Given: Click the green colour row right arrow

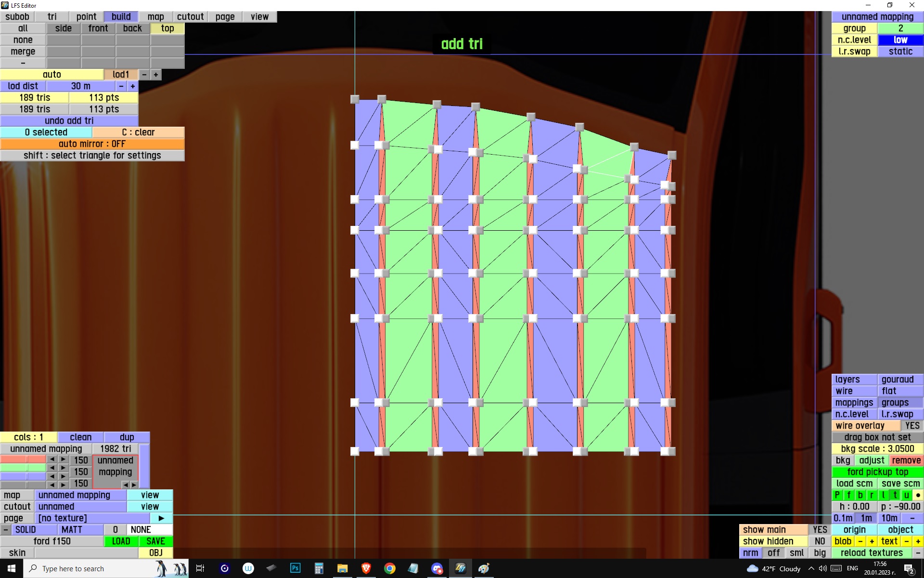Looking at the screenshot, I should 63,468.
